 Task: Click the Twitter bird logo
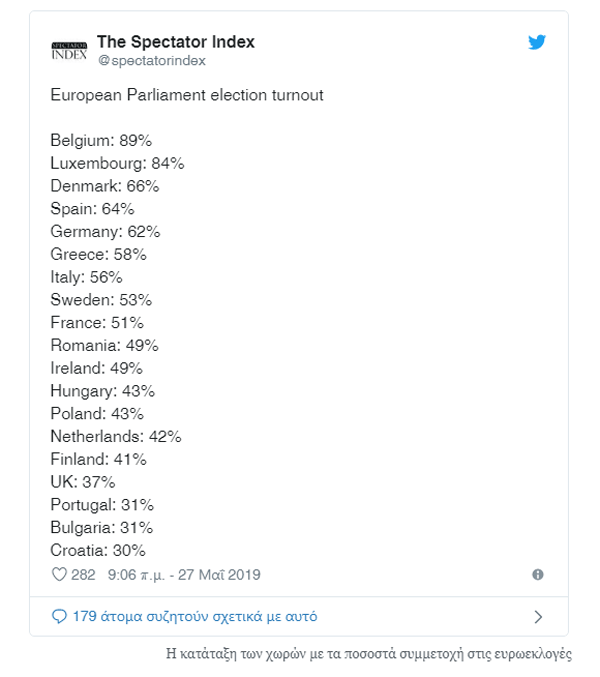(x=537, y=43)
